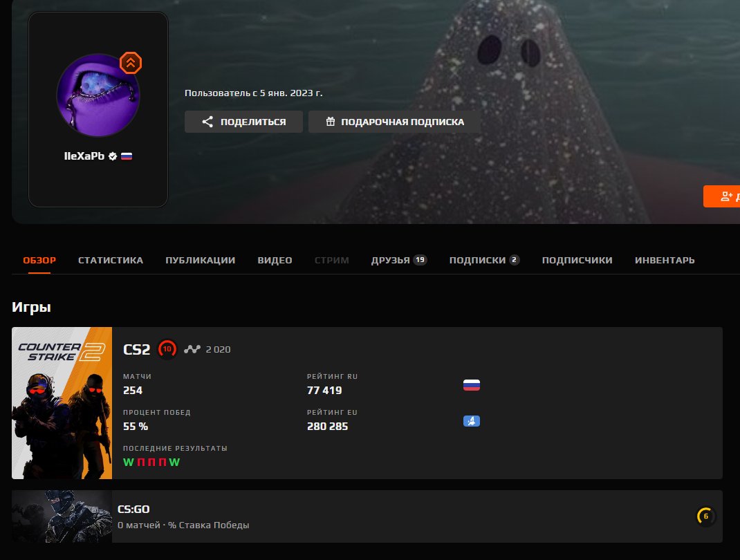Click the Подарочная подписка button

(x=394, y=121)
